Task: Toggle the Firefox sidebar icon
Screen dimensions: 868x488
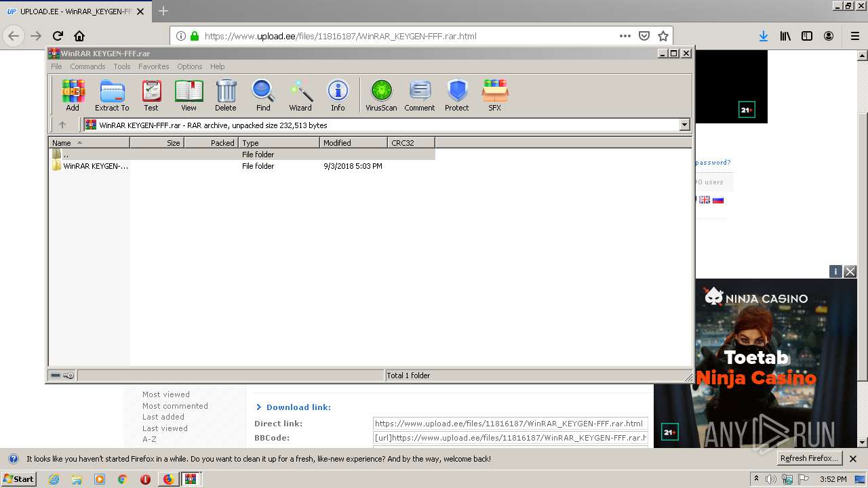Action: (807, 36)
